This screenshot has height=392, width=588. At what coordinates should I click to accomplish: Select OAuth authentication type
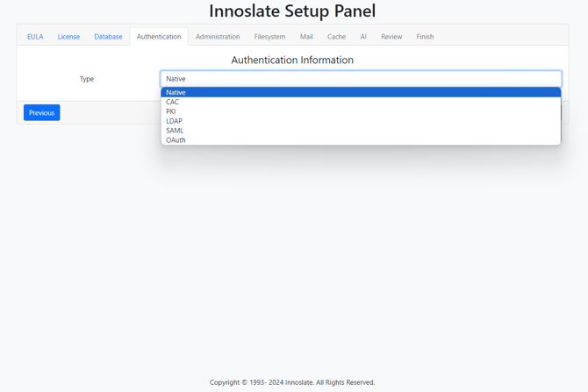361,140
